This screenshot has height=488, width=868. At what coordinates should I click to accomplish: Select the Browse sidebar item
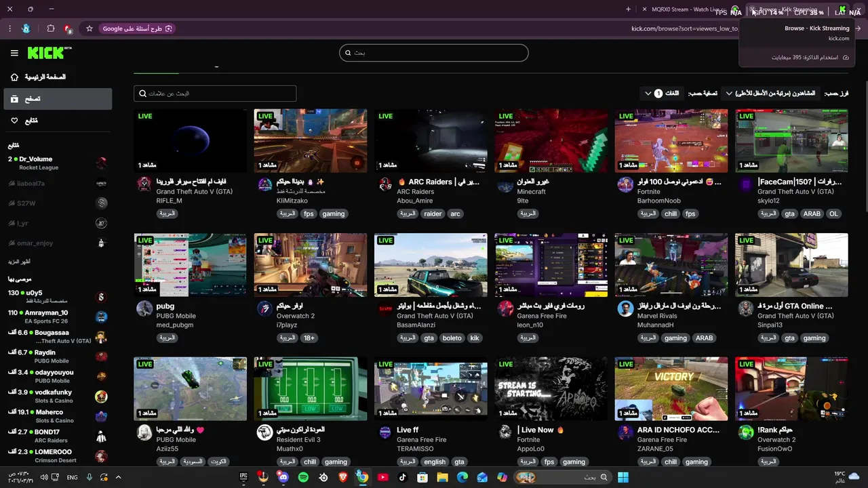[x=58, y=99]
